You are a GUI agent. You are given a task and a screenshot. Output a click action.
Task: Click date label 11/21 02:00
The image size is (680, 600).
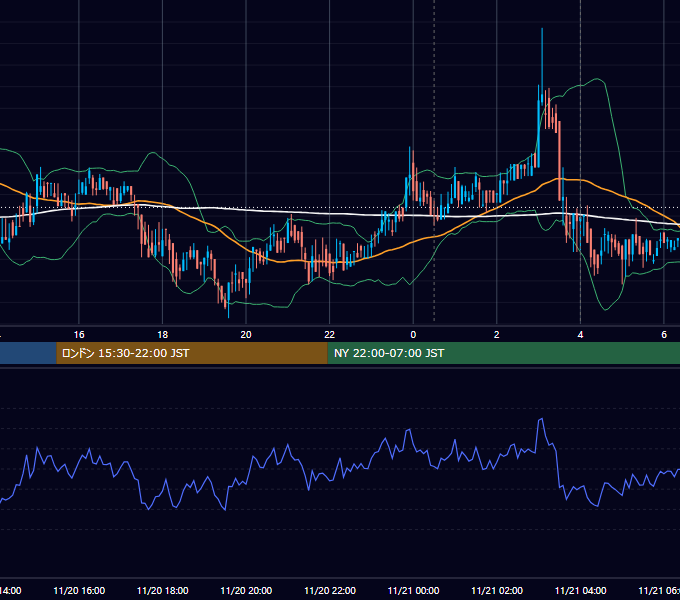pyautogui.click(x=497, y=590)
